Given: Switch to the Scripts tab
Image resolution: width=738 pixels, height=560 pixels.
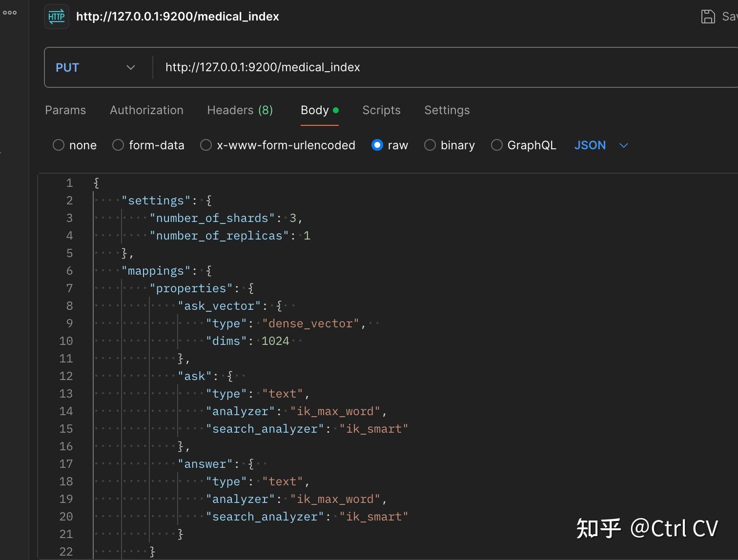Looking at the screenshot, I should coord(381,110).
